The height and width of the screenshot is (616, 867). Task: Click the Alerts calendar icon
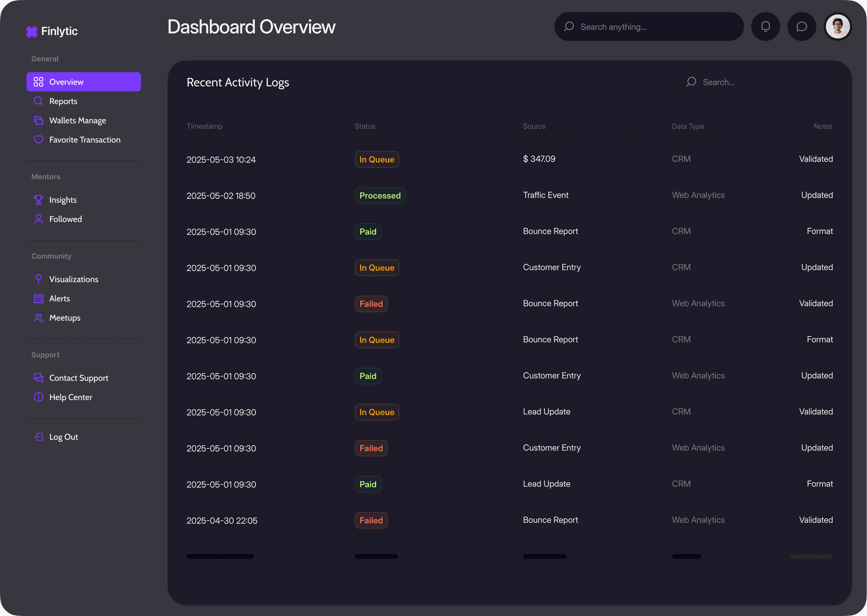pos(38,298)
